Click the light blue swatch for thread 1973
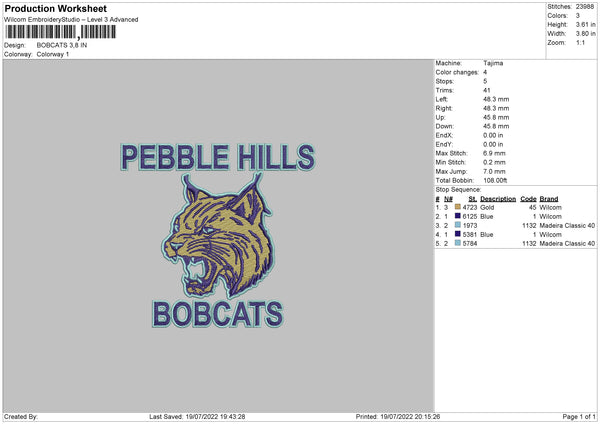The width and height of the screenshot is (600, 424). point(458,225)
